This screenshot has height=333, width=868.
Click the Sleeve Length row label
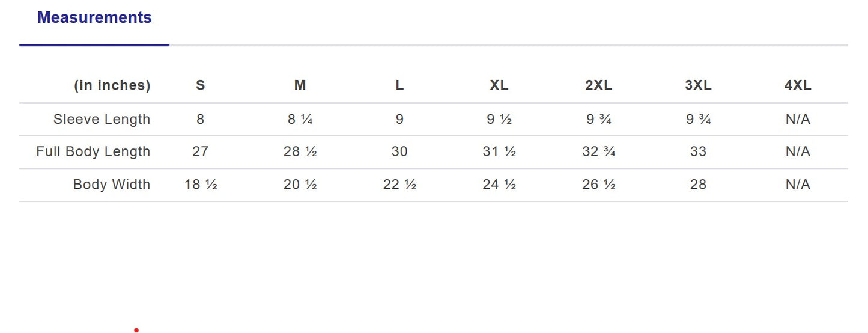pyautogui.click(x=102, y=119)
